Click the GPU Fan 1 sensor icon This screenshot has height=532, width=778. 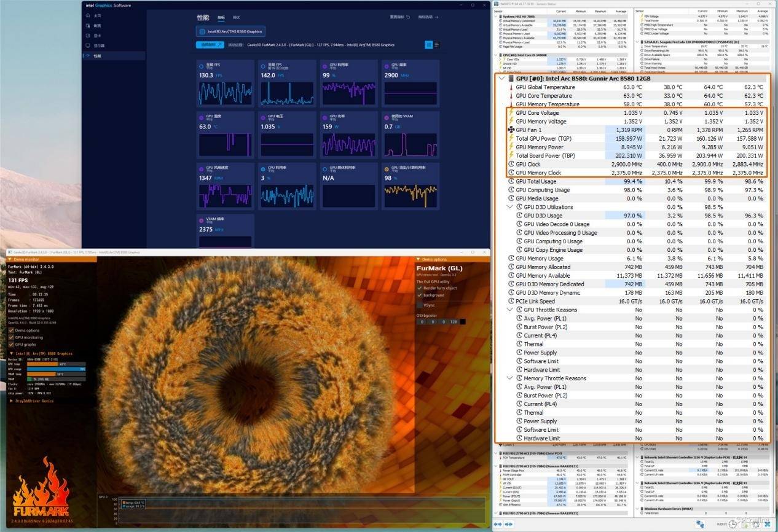511,130
